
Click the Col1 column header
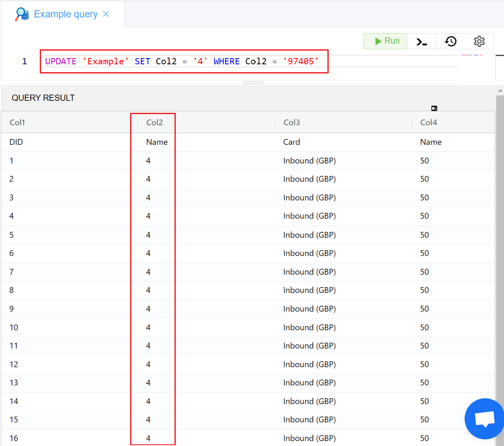coord(17,122)
